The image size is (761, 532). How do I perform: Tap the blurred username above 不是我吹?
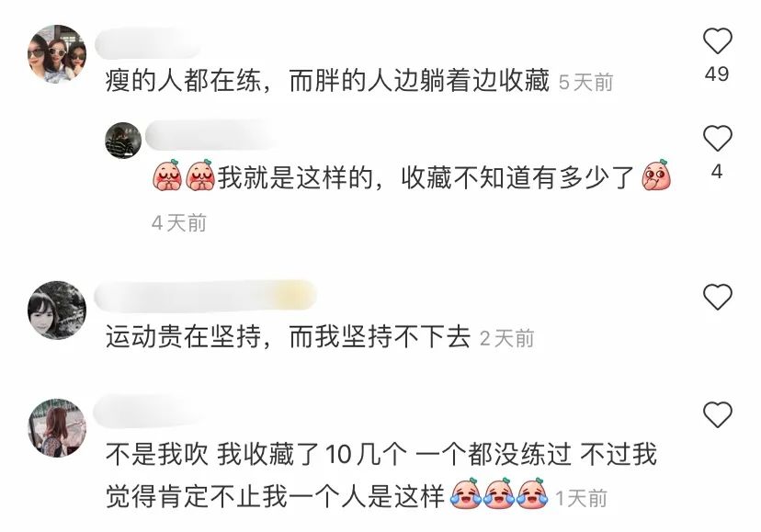coord(151,412)
